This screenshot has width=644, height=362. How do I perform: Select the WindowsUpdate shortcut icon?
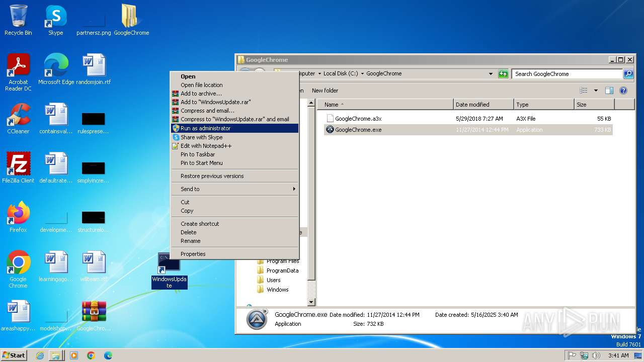tap(169, 270)
